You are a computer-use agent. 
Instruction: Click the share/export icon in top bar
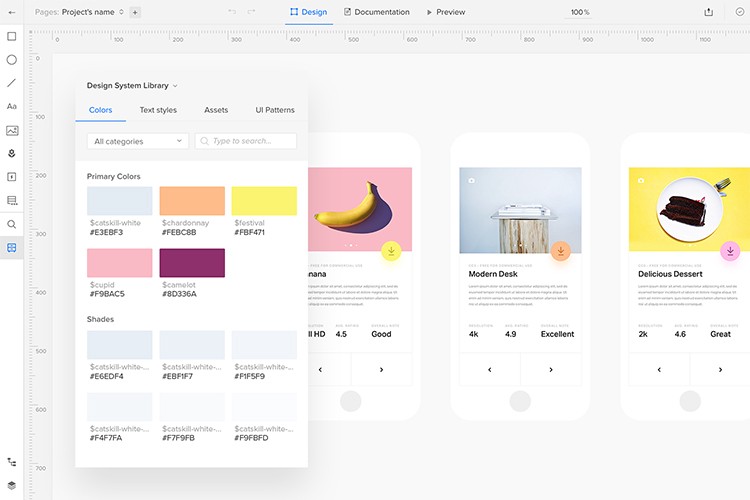pyautogui.click(x=709, y=12)
